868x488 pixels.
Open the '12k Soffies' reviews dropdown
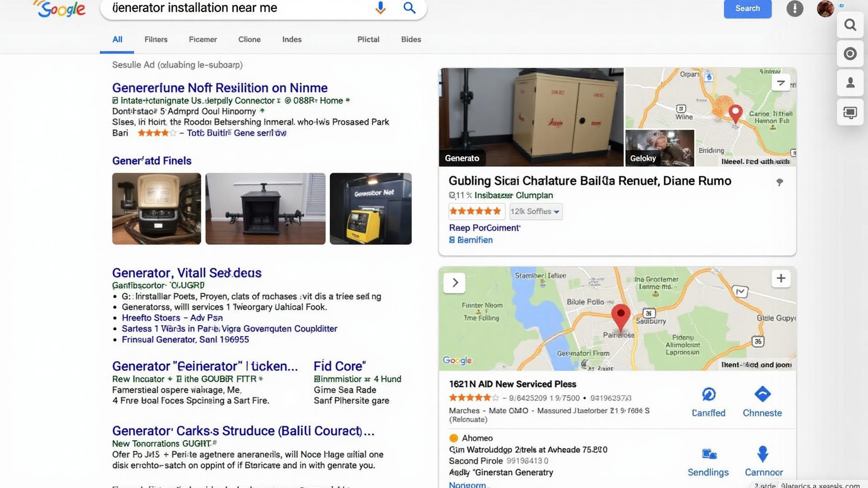[x=536, y=211]
